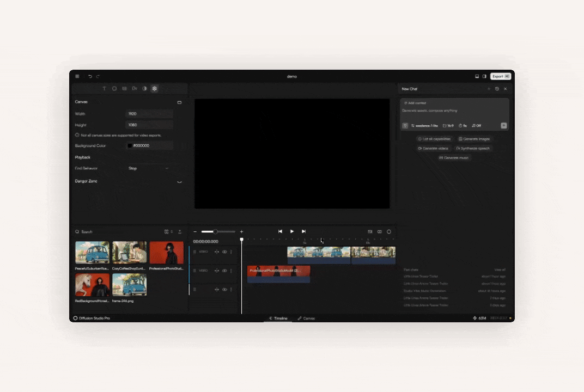Start a new chat with plus icon
Image resolution: width=584 pixels, height=392 pixels.
coord(489,89)
